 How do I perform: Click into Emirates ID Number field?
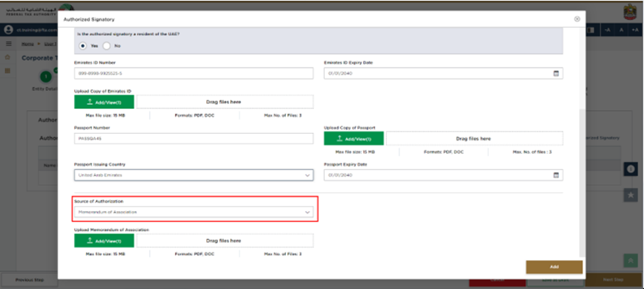[x=194, y=73]
